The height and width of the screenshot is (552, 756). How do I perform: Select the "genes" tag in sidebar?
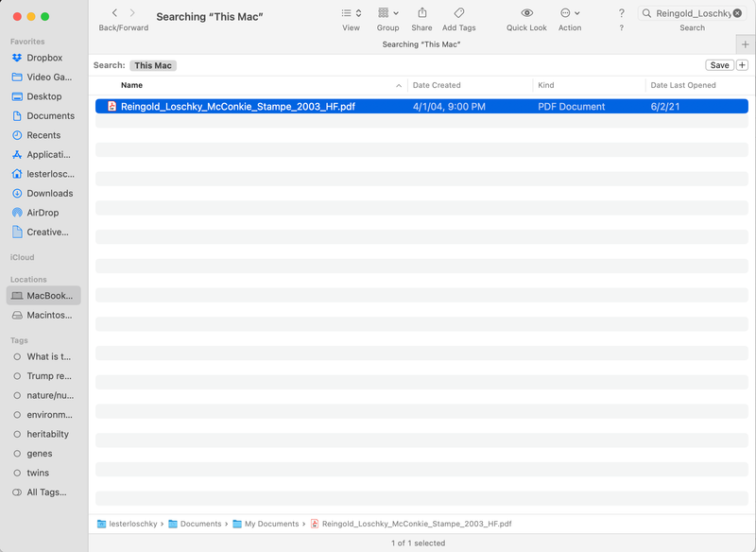40,454
